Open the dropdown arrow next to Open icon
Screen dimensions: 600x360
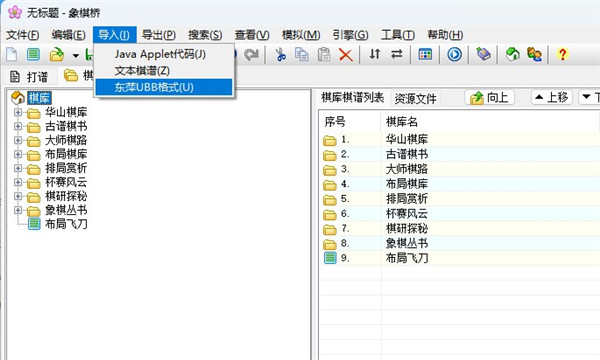(76, 55)
